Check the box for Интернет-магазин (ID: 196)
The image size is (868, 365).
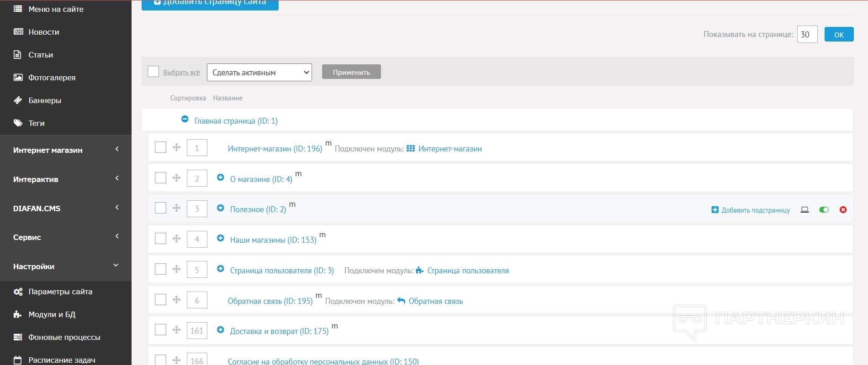[160, 147]
